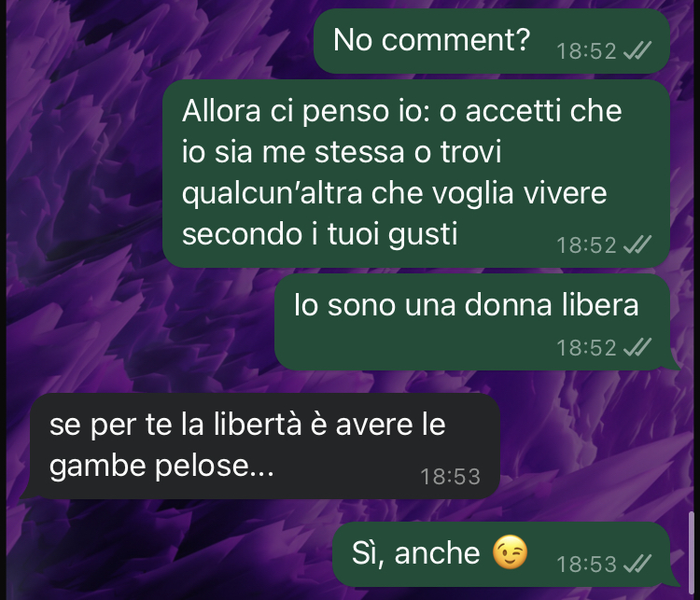Click double-check icon on 'Sì, anche' message
This screenshot has height=600, width=700.
(637, 564)
